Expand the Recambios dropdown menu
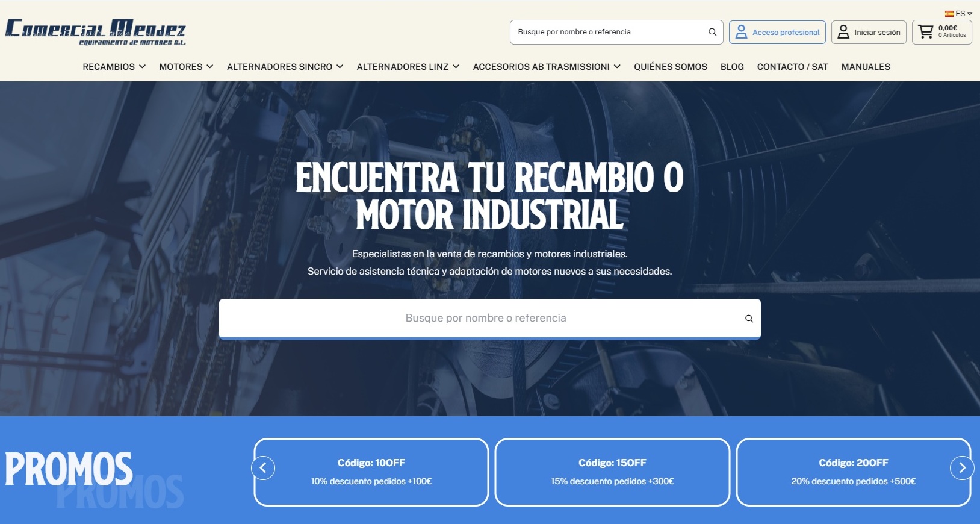The width and height of the screenshot is (980, 524). click(114, 67)
